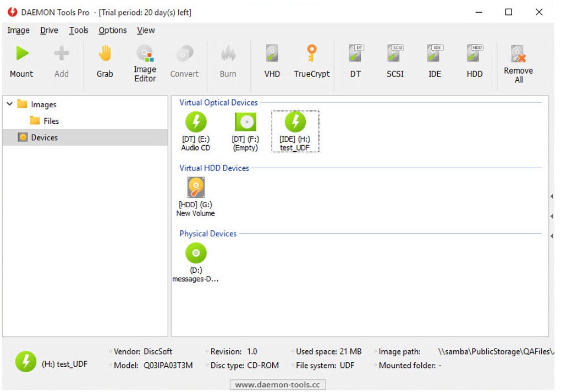Click the bottom side-panel arrow on right edge
The width and height of the screenshot is (561, 392).
552,236
